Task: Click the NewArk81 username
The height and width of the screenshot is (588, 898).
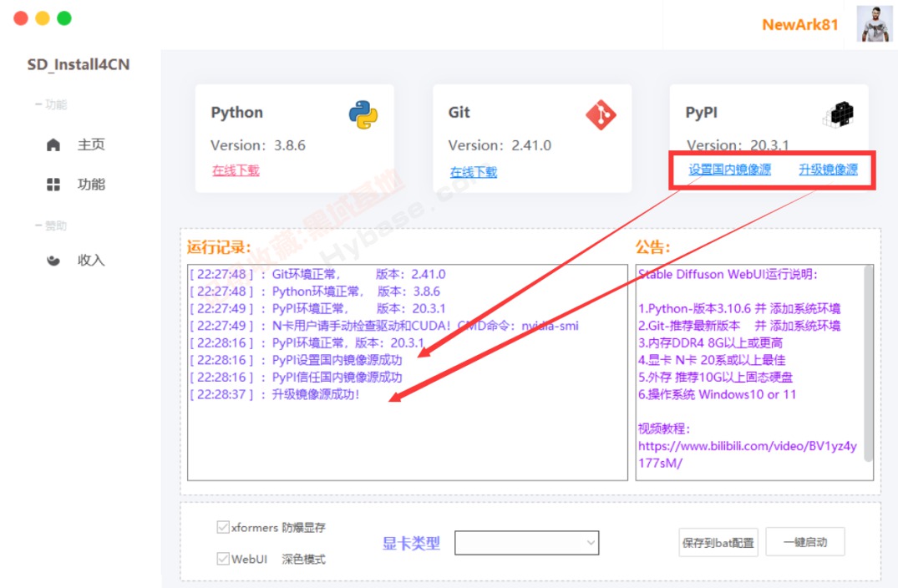Action: 800,24
